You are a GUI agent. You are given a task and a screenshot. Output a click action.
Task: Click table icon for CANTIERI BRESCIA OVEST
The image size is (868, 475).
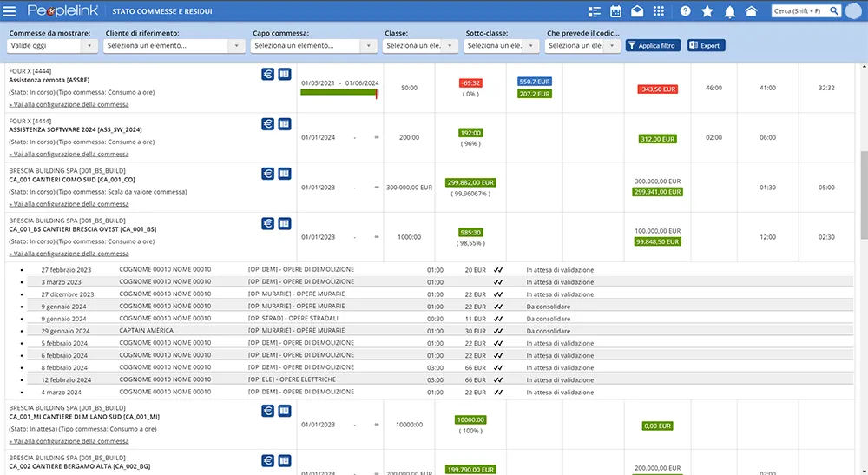(x=285, y=224)
